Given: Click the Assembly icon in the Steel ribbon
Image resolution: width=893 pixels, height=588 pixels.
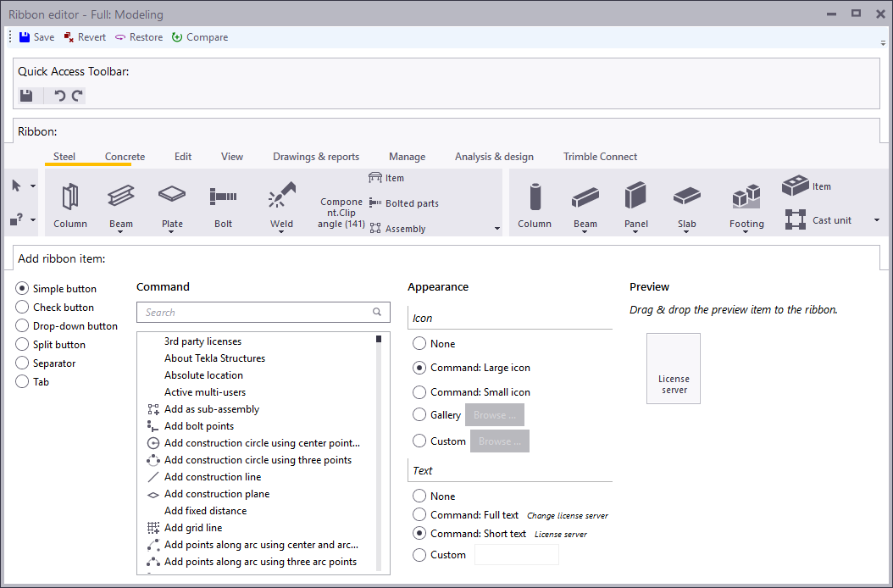Looking at the screenshot, I should click(x=374, y=228).
